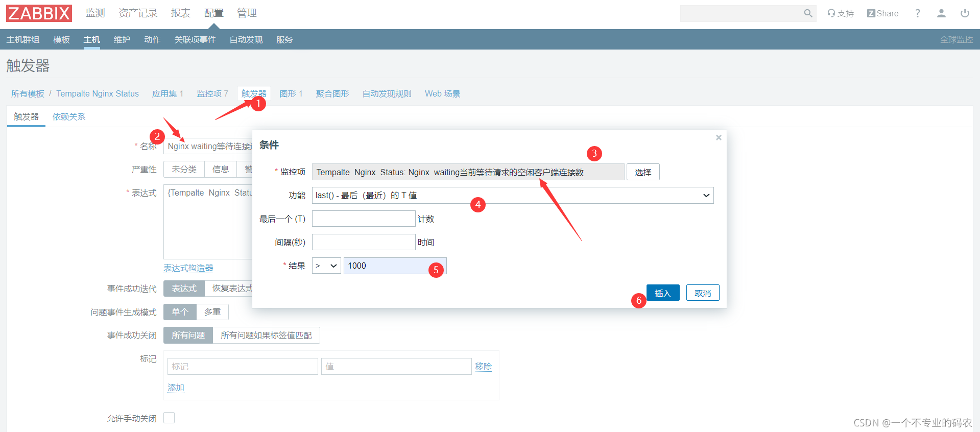The image size is (980, 432).
Task: Select 所有问题 close option
Action: click(188, 335)
